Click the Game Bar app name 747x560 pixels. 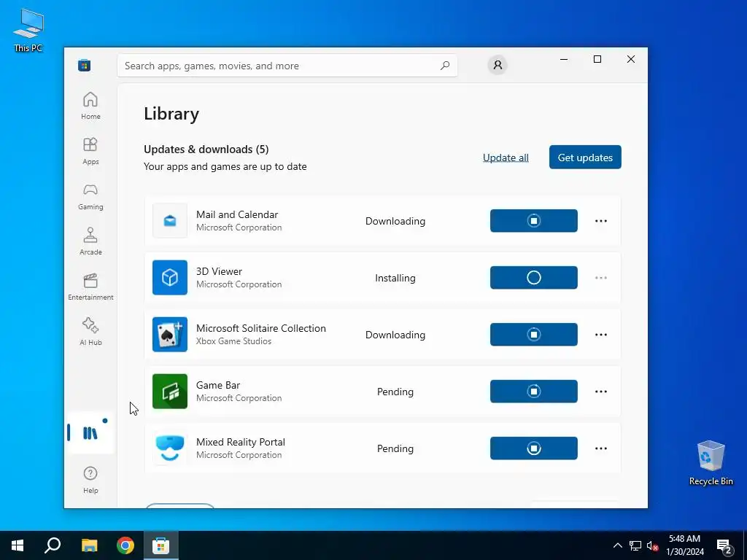click(218, 385)
